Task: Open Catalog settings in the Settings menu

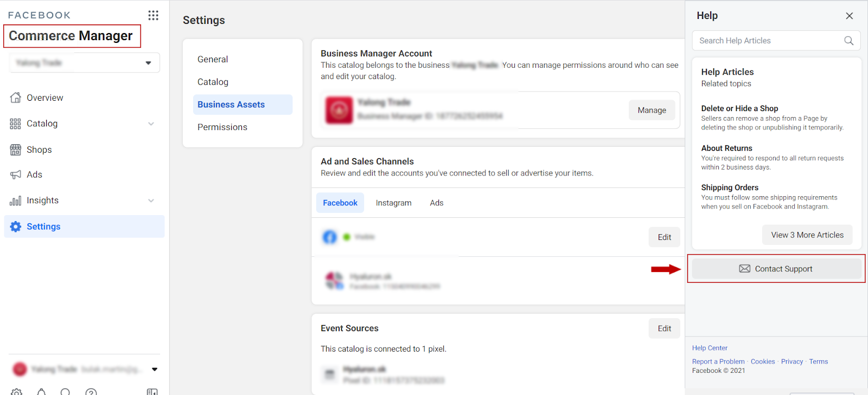Action: pyautogui.click(x=213, y=82)
